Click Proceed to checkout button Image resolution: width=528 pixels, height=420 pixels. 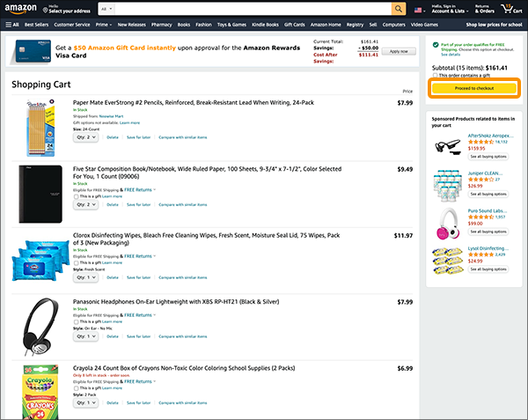(474, 88)
